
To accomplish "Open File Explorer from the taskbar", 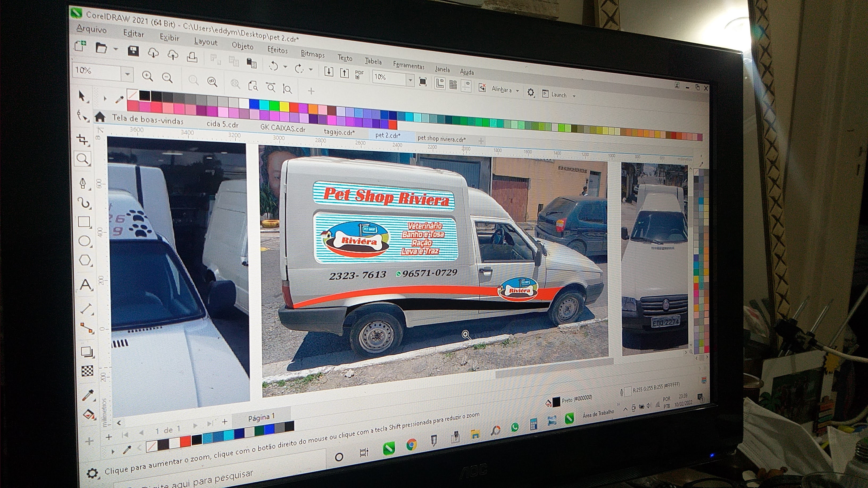I will tap(475, 434).
